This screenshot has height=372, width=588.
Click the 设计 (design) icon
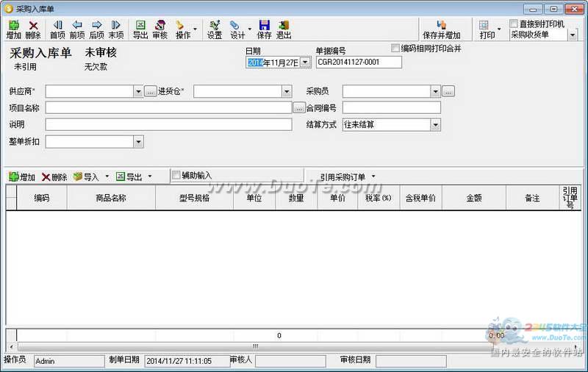click(x=237, y=29)
